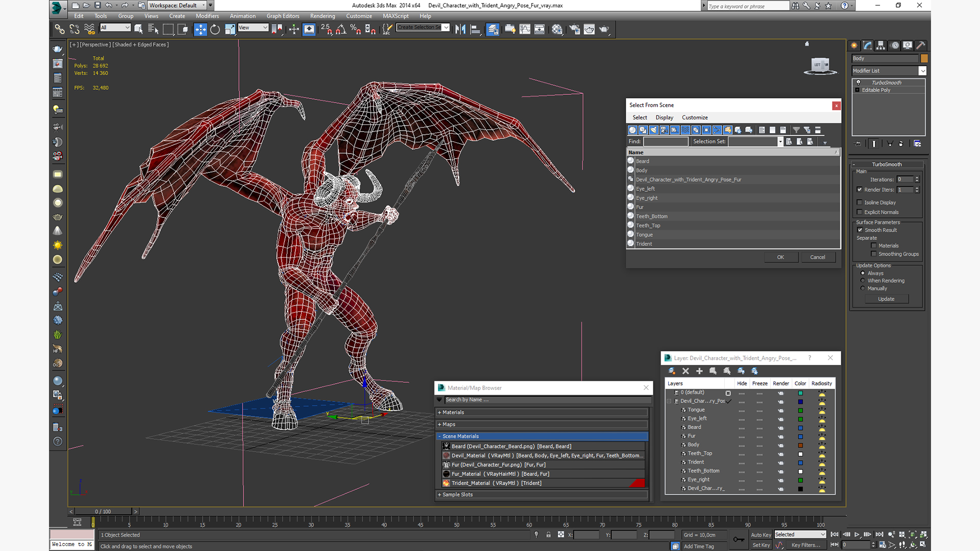Screen dimensions: 980x551
Task: Activate the Select and Rotate tool
Action: click(x=215, y=29)
